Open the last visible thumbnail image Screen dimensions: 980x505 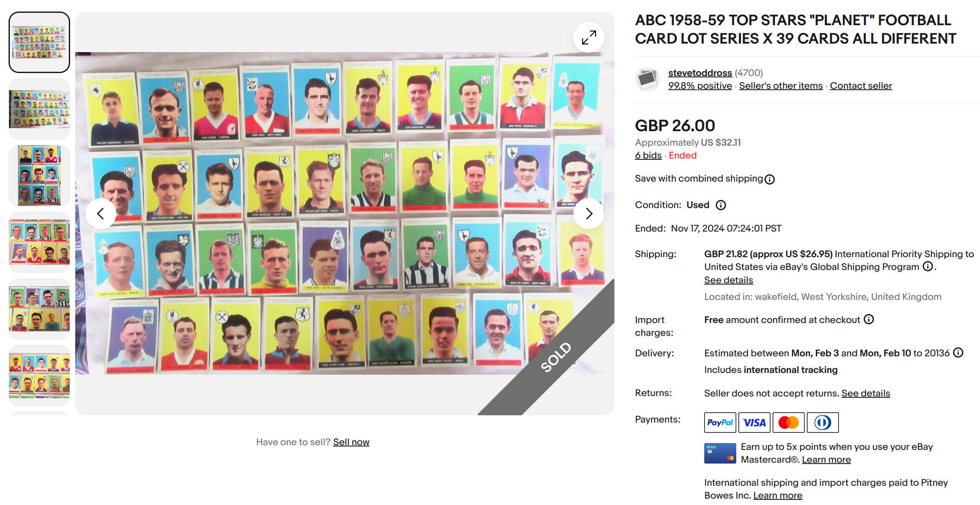(39, 376)
